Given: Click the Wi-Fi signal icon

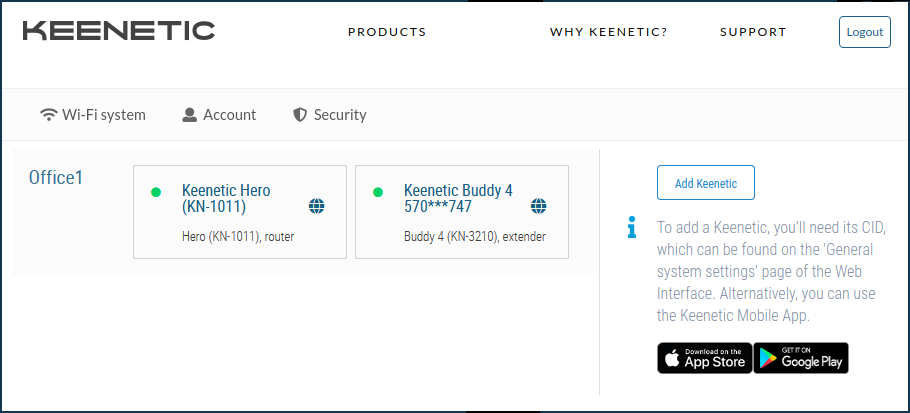Looking at the screenshot, I should pos(48,115).
